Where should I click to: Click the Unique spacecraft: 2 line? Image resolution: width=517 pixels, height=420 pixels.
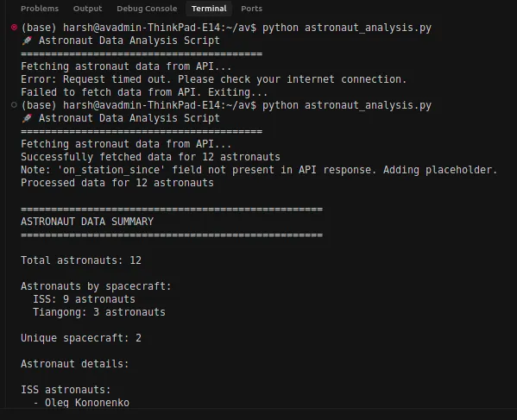[x=81, y=338]
